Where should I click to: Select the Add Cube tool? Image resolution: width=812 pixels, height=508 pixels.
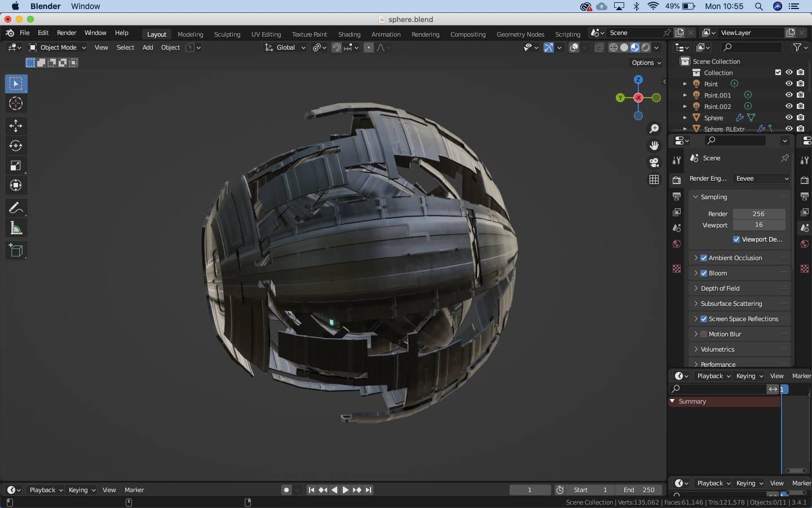(x=16, y=251)
